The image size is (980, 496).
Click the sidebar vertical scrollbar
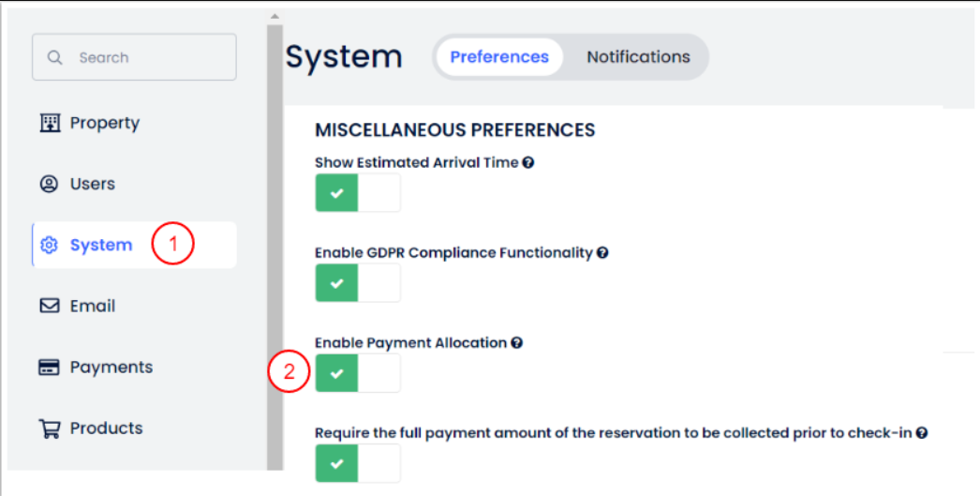[275, 244]
